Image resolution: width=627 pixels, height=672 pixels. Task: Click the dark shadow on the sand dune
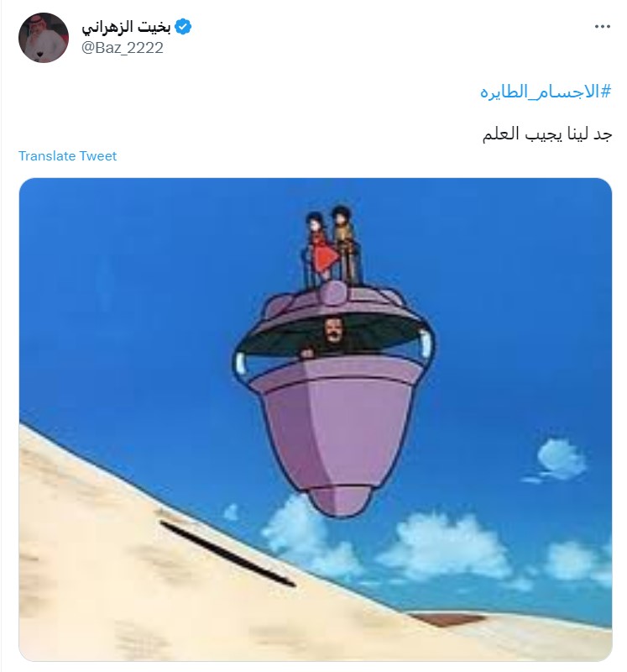[x=227, y=554]
